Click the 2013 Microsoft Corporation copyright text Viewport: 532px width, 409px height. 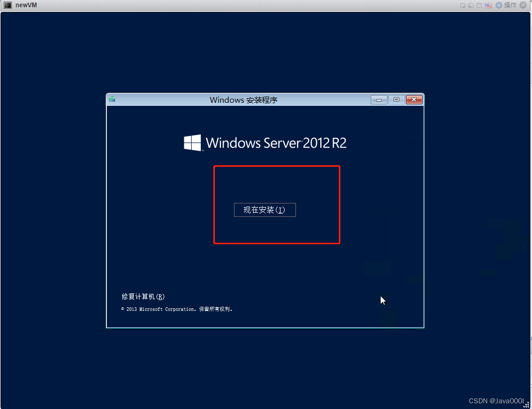pos(177,309)
